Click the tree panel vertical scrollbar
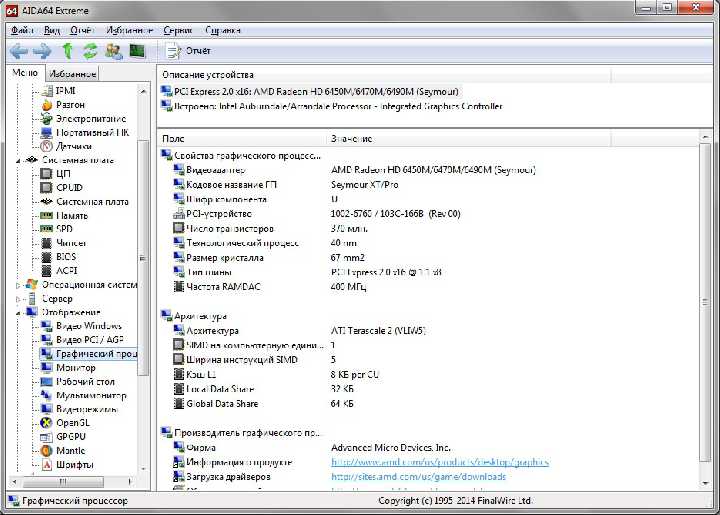The height and width of the screenshot is (515, 720). [143, 258]
